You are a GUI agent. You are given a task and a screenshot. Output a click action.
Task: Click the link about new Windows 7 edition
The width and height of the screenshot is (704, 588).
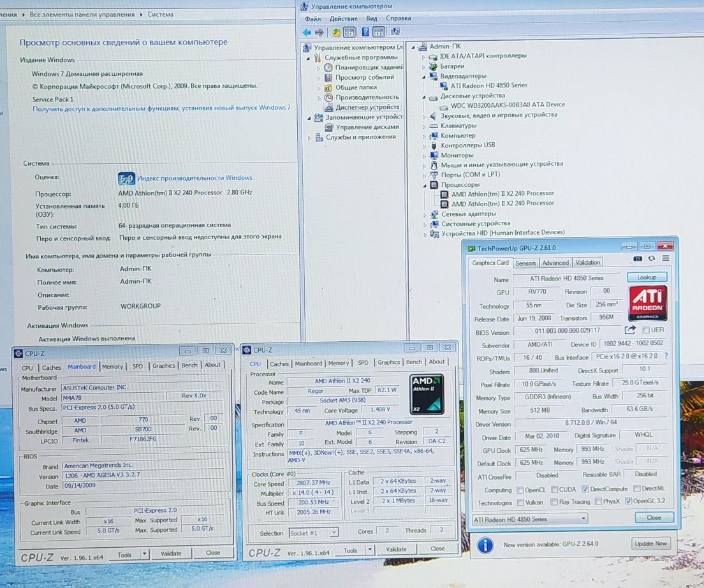click(x=161, y=108)
